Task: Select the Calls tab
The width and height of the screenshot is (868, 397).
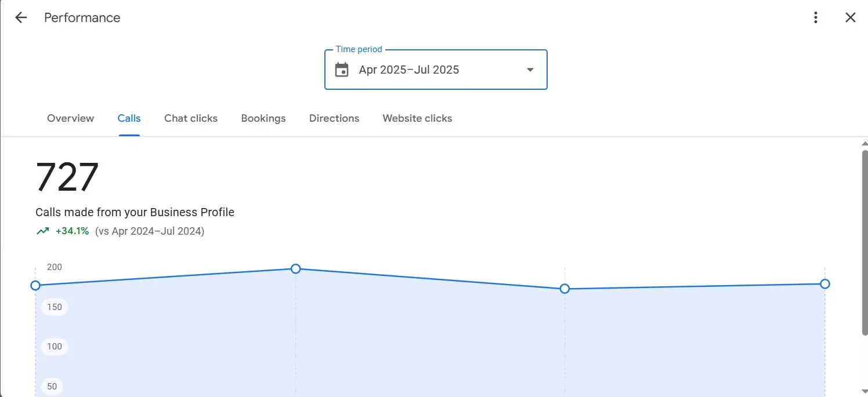Action: 129,118
